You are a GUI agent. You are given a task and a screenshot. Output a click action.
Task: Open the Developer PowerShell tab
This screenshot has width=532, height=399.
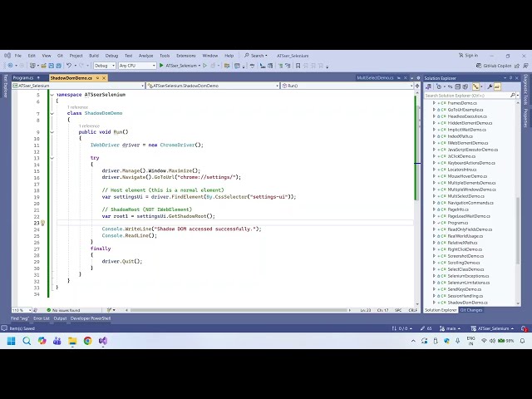coord(91,318)
